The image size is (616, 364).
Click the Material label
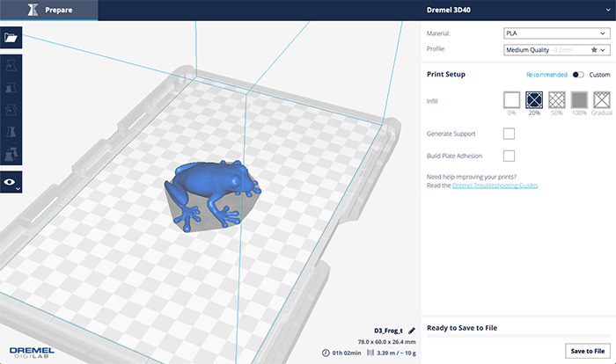click(x=438, y=33)
